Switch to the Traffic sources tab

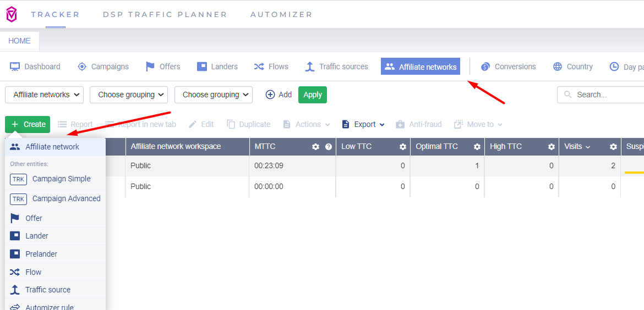[x=336, y=67]
